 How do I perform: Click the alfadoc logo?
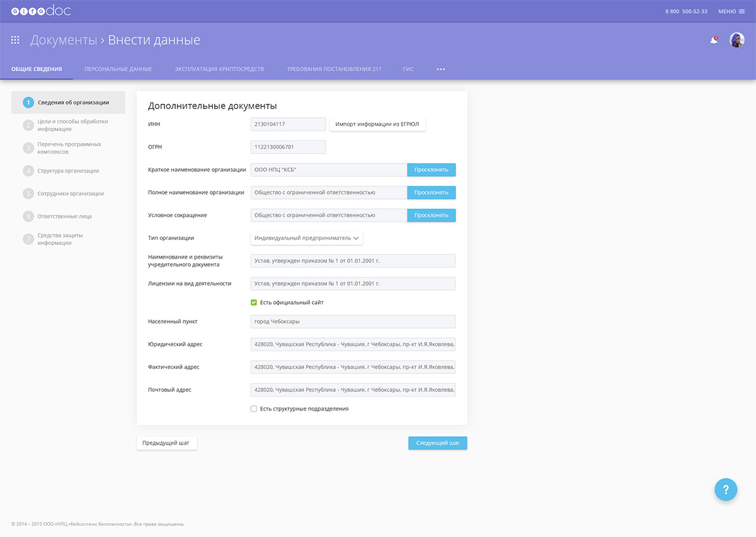click(41, 11)
